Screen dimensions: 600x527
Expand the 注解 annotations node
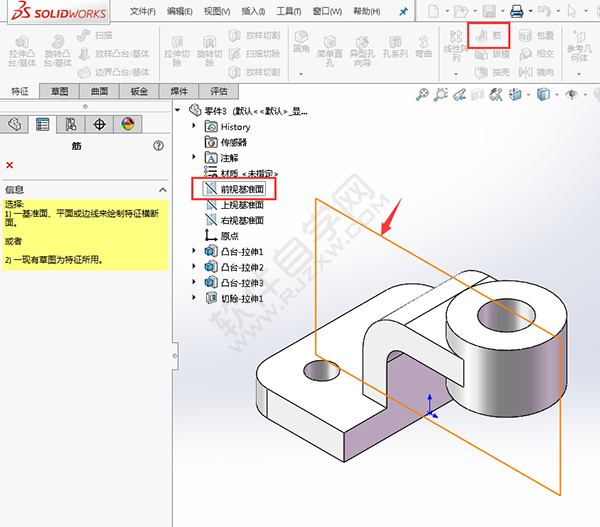click(x=194, y=157)
